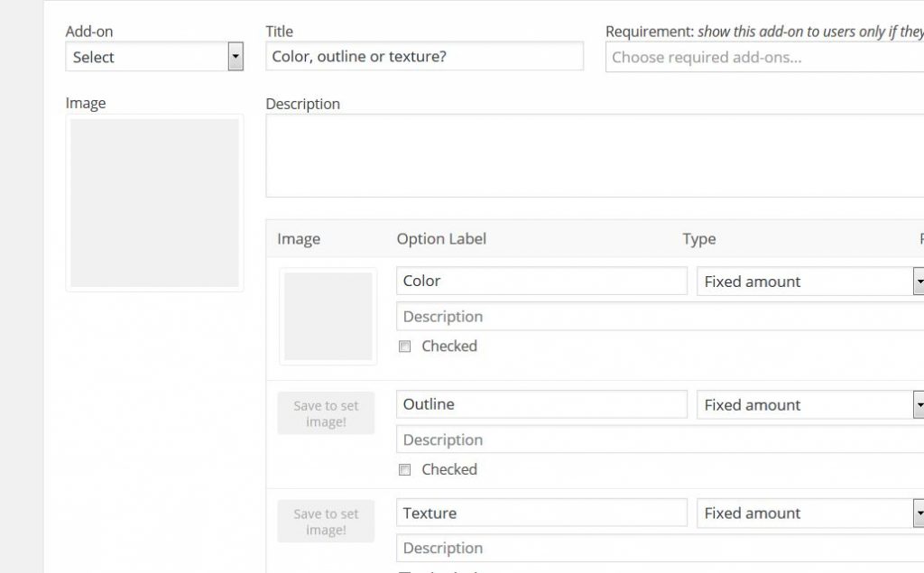
Task: Toggle the Checked box for Texture
Action: (405, 569)
